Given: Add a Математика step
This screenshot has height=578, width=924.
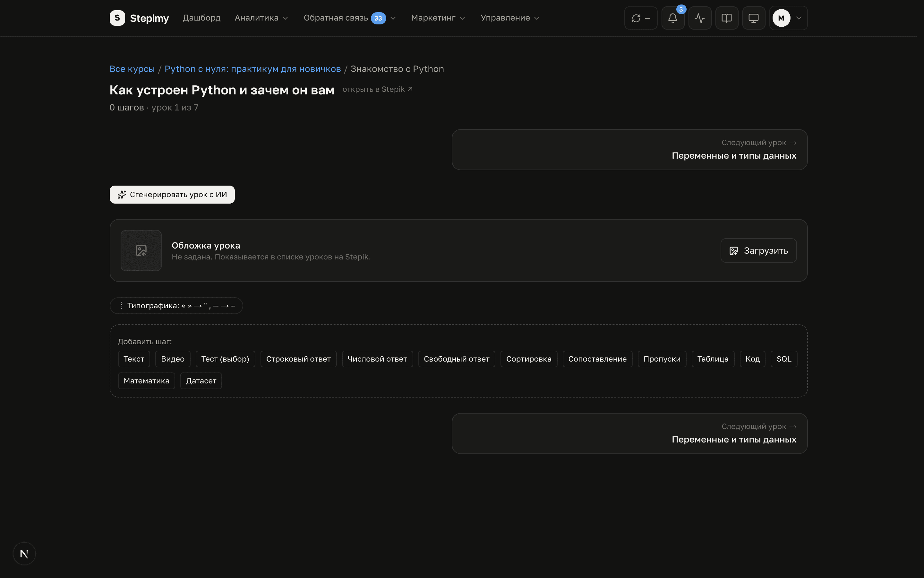Looking at the screenshot, I should pyautogui.click(x=146, y=381).
